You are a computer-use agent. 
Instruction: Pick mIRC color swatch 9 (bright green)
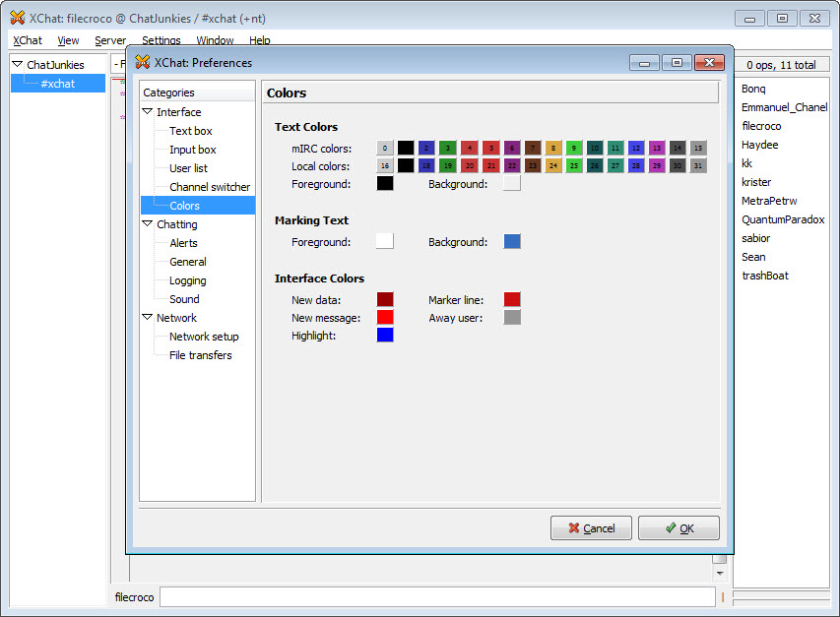[574, 148]
